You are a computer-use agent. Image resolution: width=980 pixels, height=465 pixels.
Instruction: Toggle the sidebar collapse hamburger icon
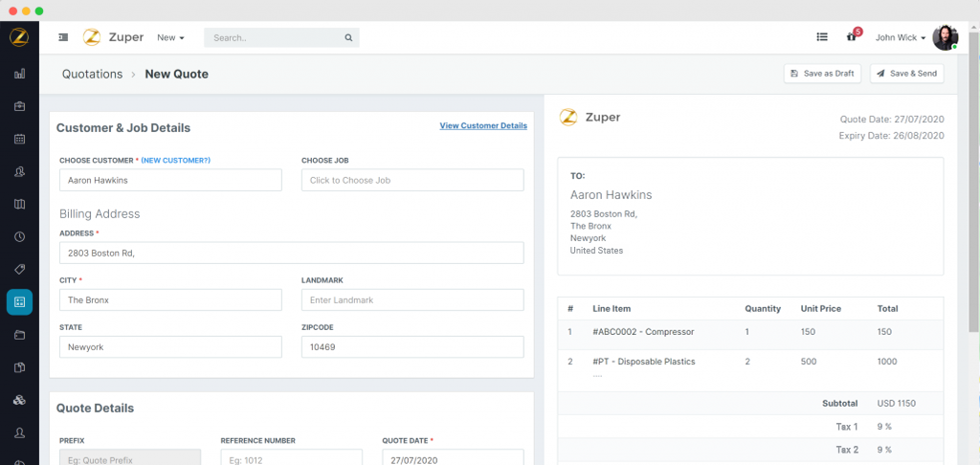tap(63, 37)
